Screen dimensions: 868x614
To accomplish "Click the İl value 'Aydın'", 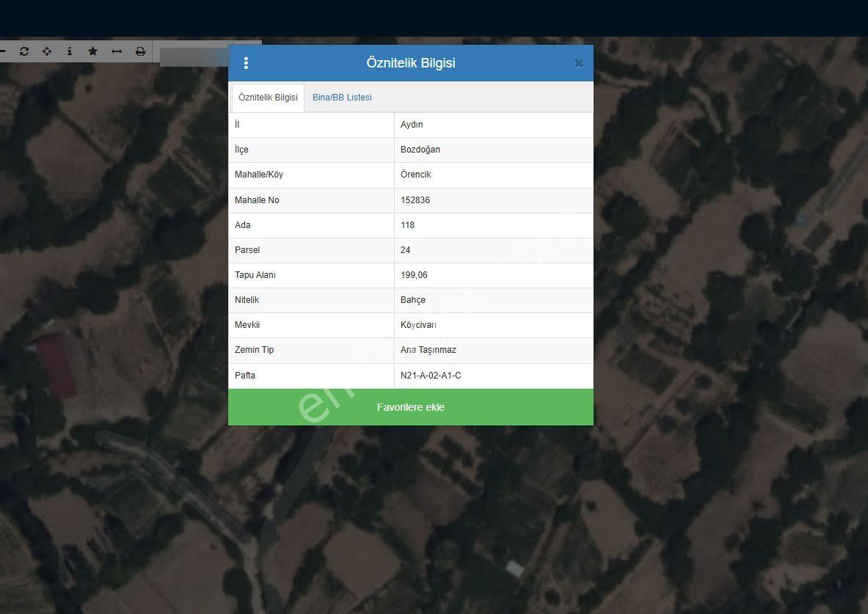I will click(x=412, y=125).
